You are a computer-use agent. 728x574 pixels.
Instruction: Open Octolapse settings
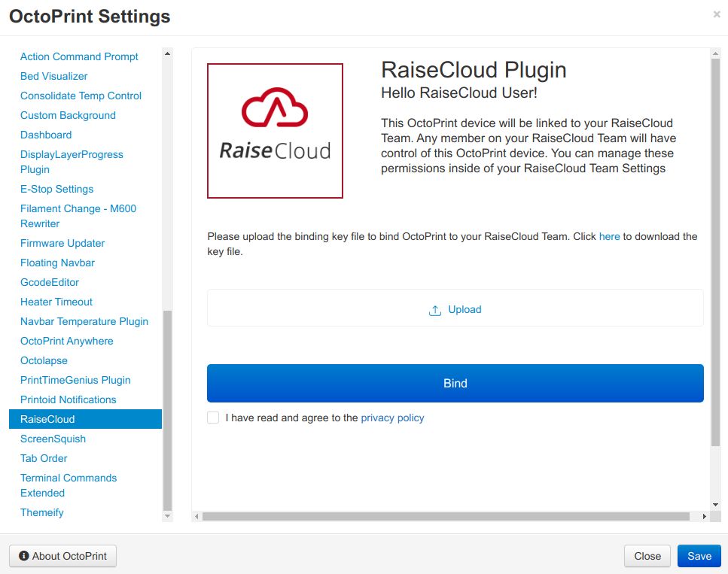[44, 360]
